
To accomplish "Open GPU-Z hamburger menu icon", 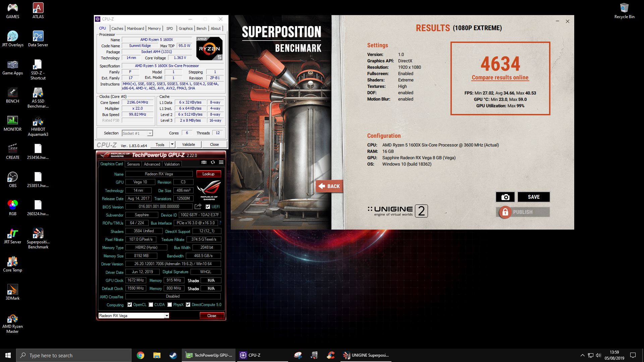I will 221,162.
